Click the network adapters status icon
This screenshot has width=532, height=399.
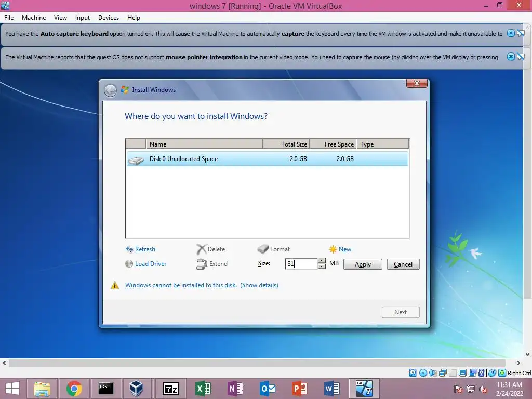pos(443,373)
